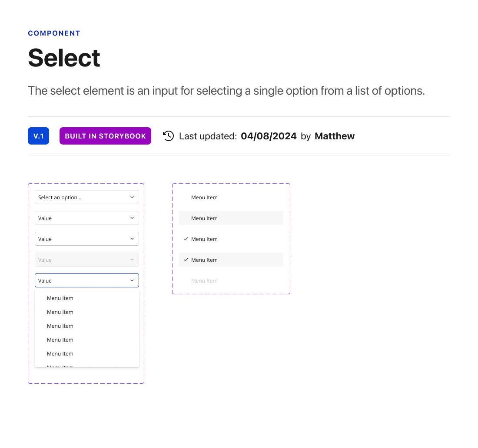
Task: Click the checkmark on highlighted checked Menu Item
Action: 186,260
